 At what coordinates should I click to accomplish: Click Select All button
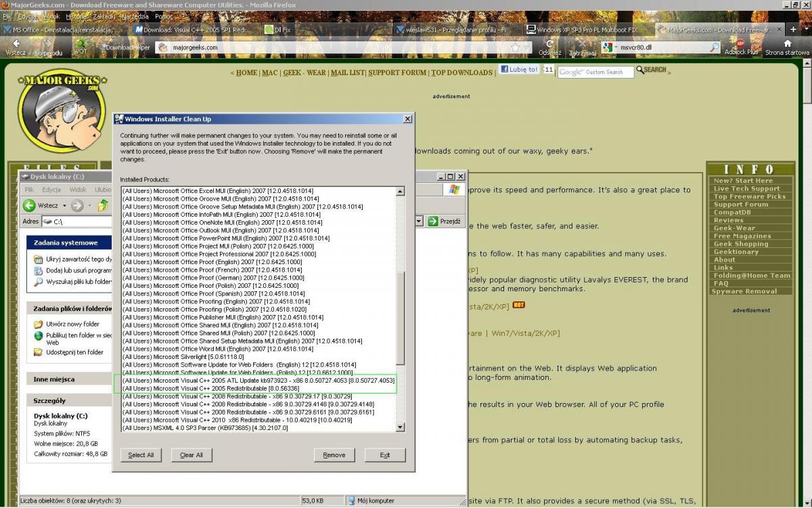coord(141,455)
